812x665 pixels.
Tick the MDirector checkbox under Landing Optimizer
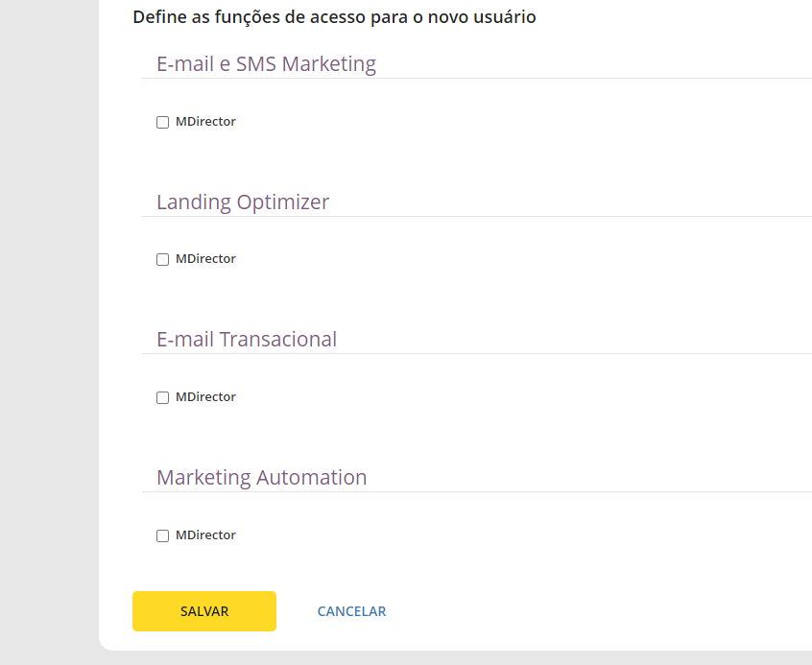163,260
